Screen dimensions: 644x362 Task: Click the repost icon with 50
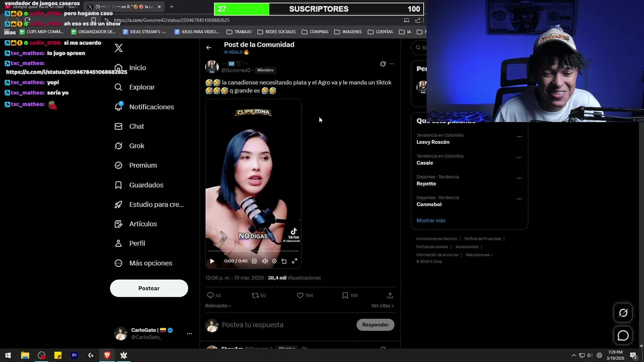[x=259, y=296]
